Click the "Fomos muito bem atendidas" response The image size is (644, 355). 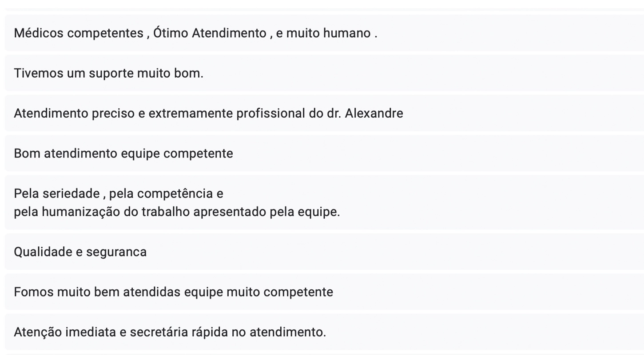point(173,292)
